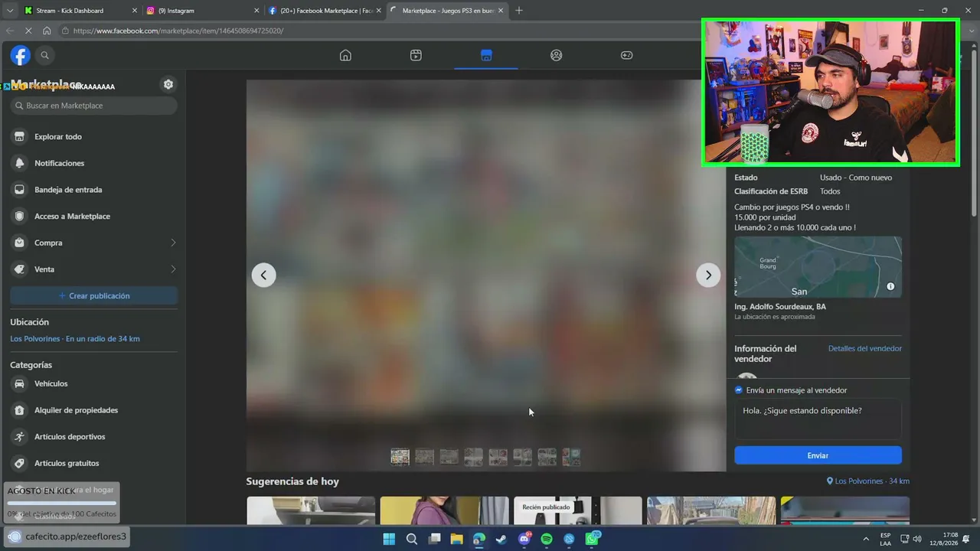Screen dimensions: 980x551
Task: Open Windows taskbar search
Action: tap(412, 539)
